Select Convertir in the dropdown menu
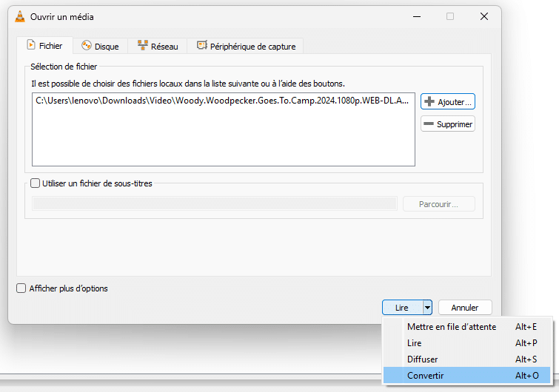 [x=426, y=376]
